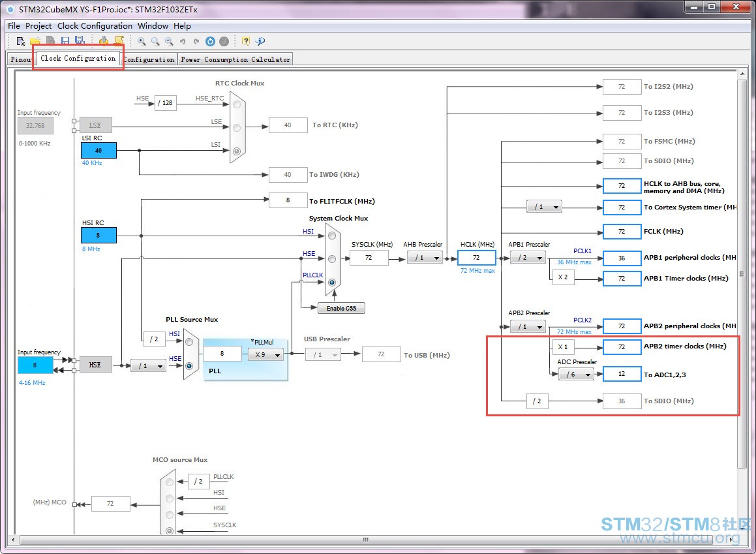This screenshot has width=756, height=554.
Task: Click the horizontal scrollbar thumb
Action: (x=366, y=540)
